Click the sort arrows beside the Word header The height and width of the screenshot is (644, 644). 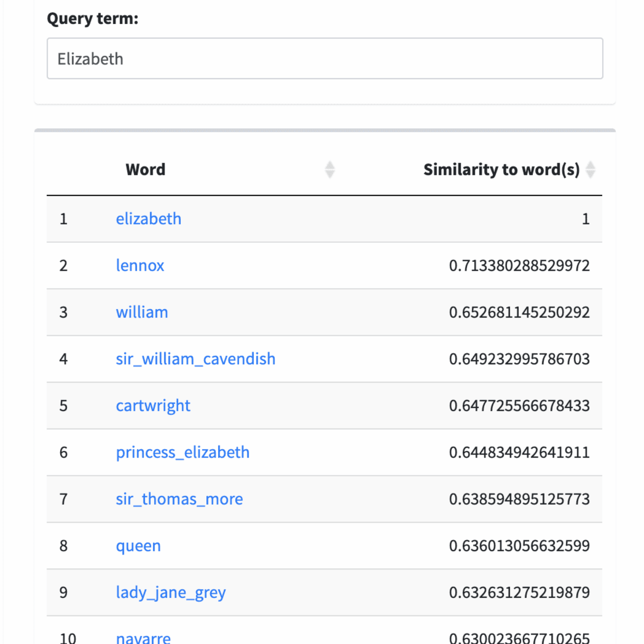[x=330, y=169]
